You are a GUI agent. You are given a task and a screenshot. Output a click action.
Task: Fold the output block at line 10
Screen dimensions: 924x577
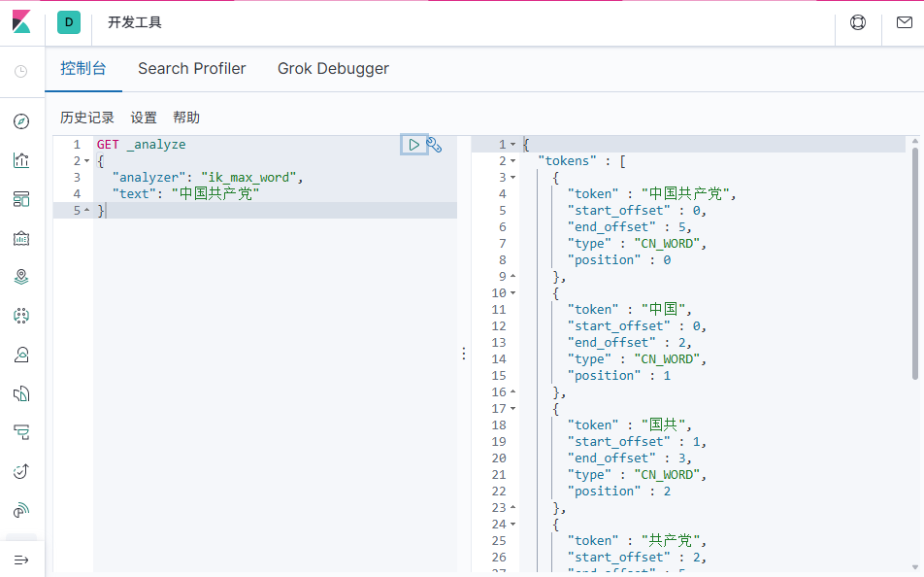coord(513,293)
